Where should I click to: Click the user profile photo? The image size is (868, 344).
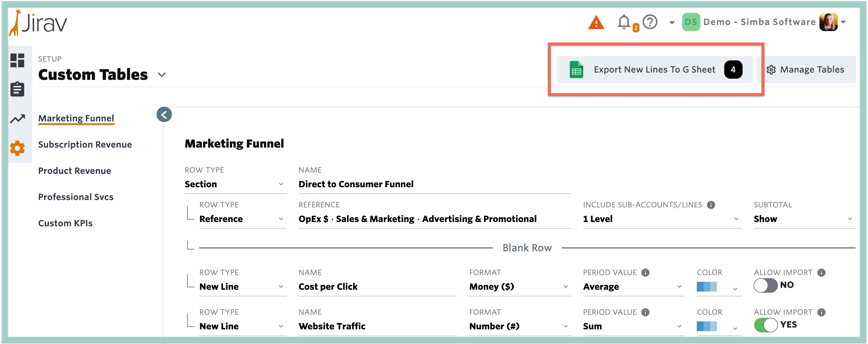(829, 22)
